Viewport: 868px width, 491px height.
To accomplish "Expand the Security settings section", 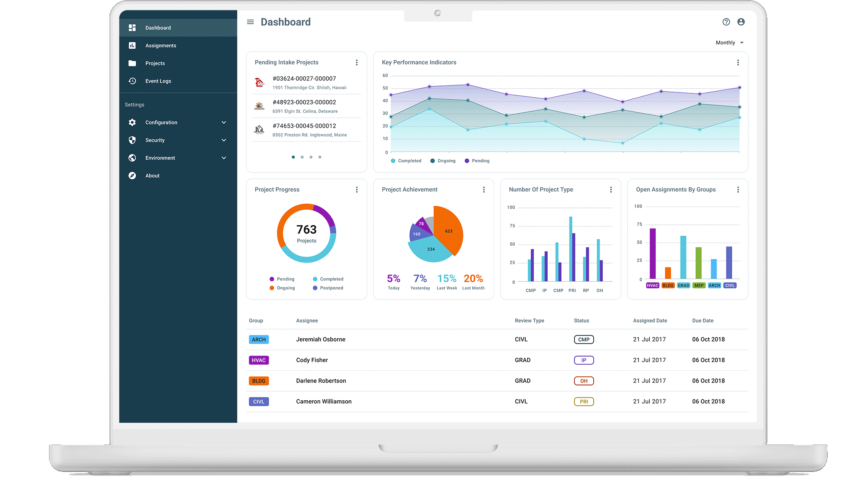I will (x=177, y=140).
